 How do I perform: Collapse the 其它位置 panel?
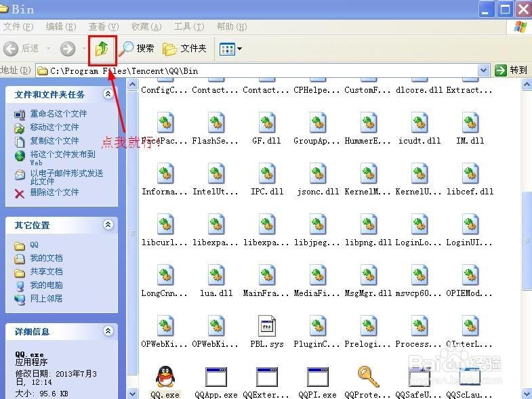pyautogui.click(x=108, y=224)
